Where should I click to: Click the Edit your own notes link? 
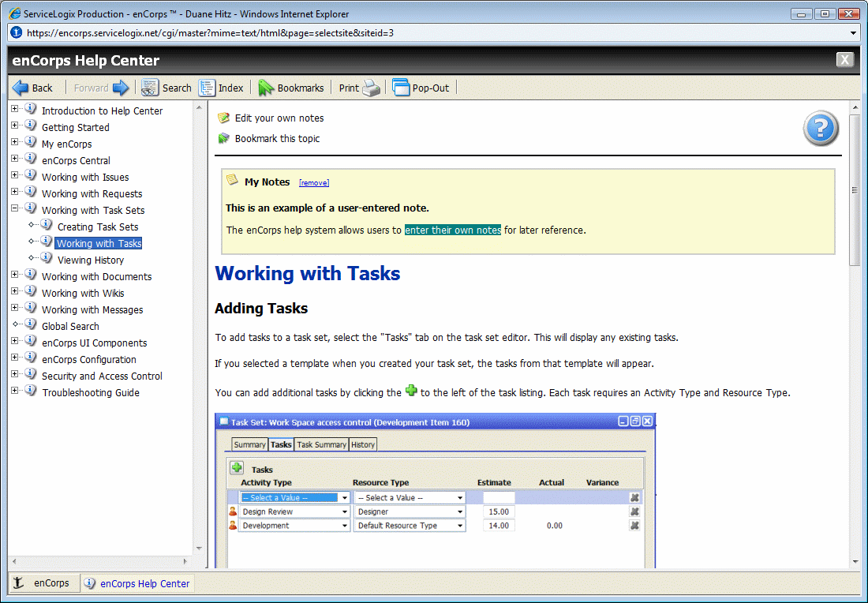[x=279, y=118]
